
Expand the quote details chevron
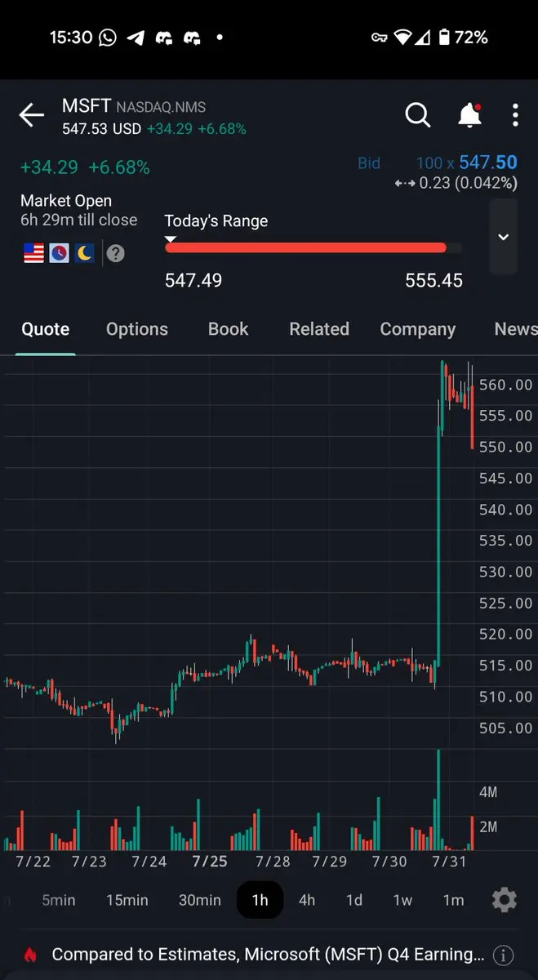pos(504,237)
